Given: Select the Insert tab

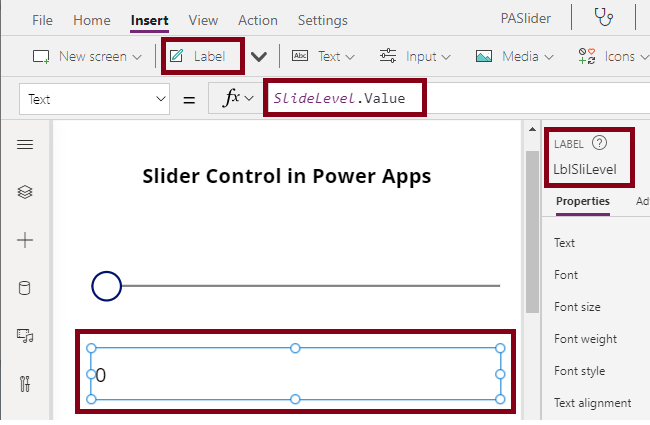Looking at the screenshot, I should point(149,20).
